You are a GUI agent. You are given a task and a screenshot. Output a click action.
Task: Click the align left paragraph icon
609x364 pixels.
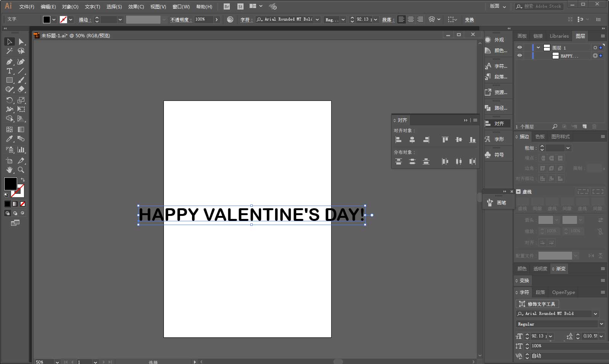coord(401,19)
